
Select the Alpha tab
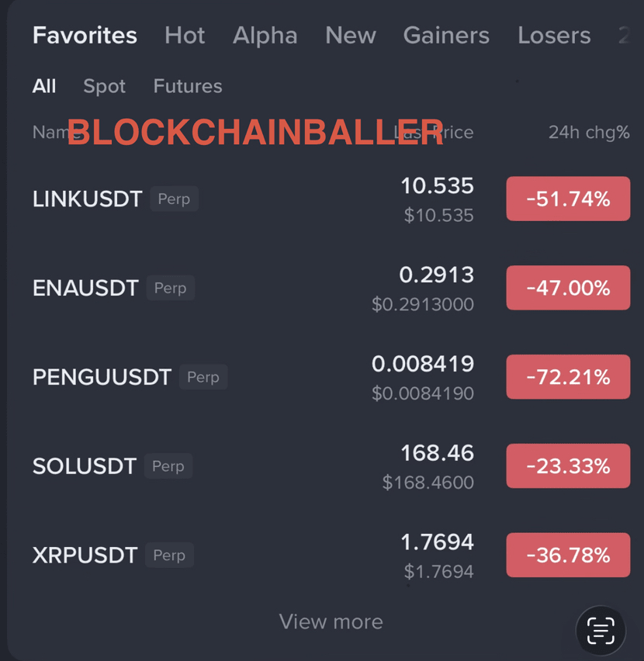coord(265,36)
